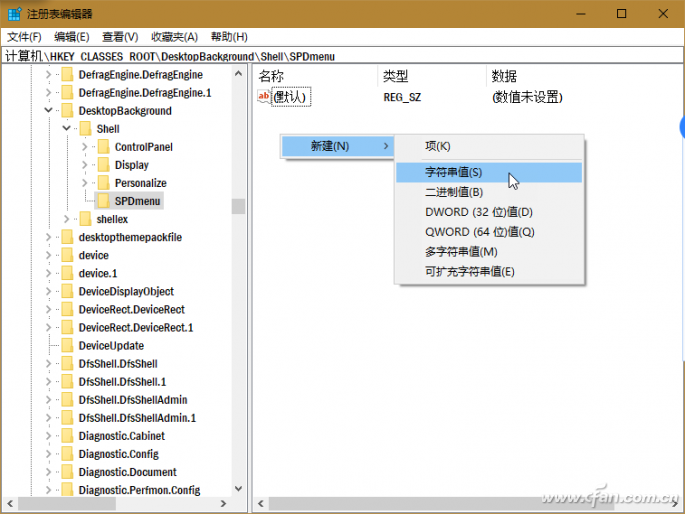Click the SPDmenu folder icon
Screen dimensions: 685x514
click(x=104, y=201)
